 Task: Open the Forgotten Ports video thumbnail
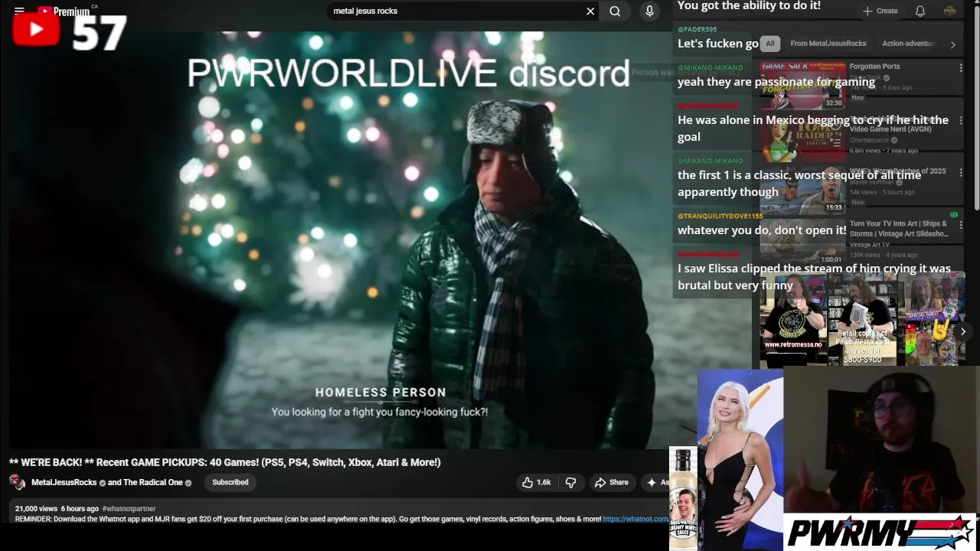click(802, 85)
